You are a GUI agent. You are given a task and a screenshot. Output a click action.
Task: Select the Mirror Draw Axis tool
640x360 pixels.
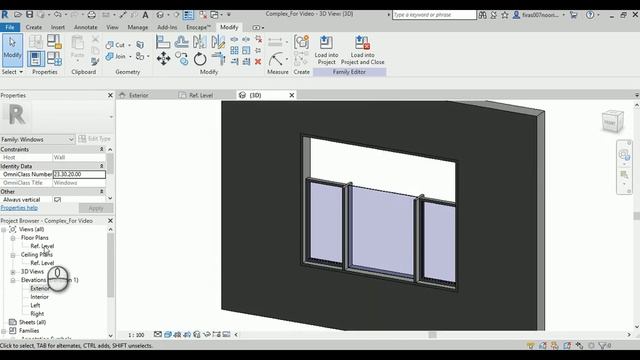218,42
